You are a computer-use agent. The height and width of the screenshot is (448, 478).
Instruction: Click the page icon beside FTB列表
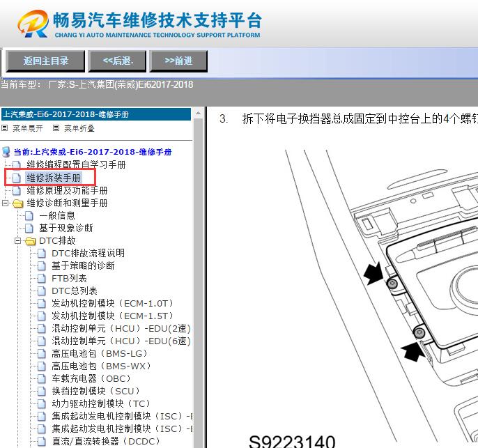tap(42, 278)
